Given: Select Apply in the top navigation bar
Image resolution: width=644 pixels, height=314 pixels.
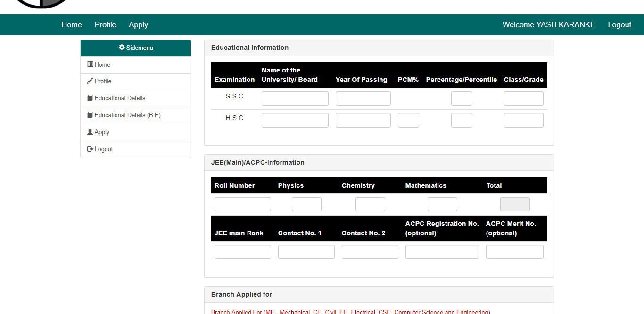Looking at the screenshot, I should point(138,24).
